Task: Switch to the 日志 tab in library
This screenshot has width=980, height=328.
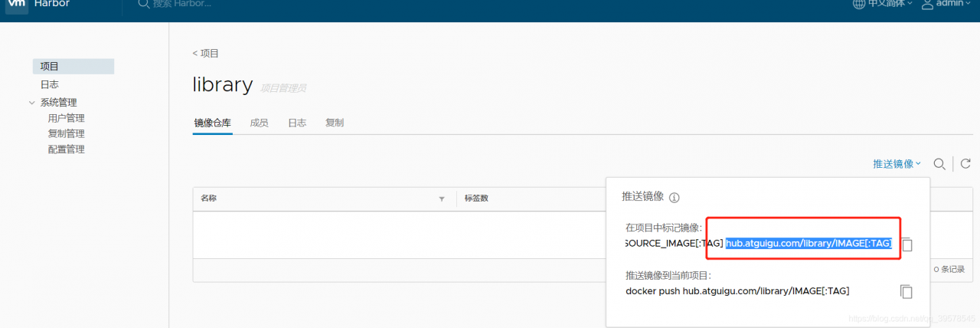Action: point(297,123)
